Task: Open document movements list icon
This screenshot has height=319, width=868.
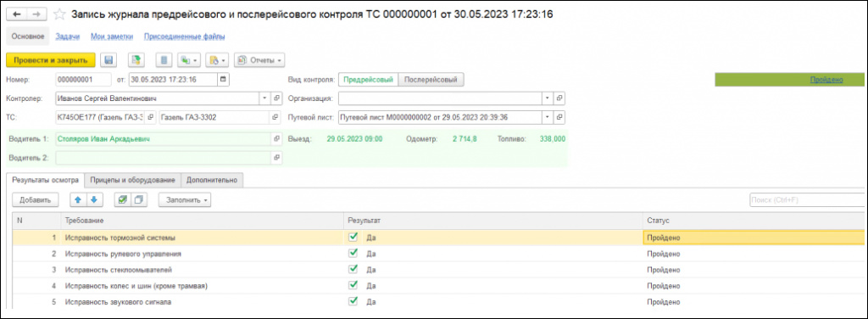Action: [164, 59]
